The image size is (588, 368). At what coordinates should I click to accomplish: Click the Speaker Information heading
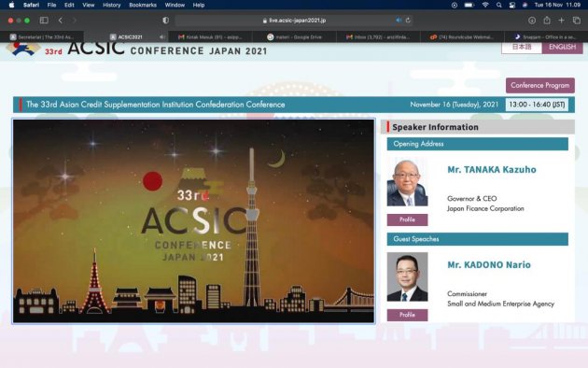click(x=435, y=127)
